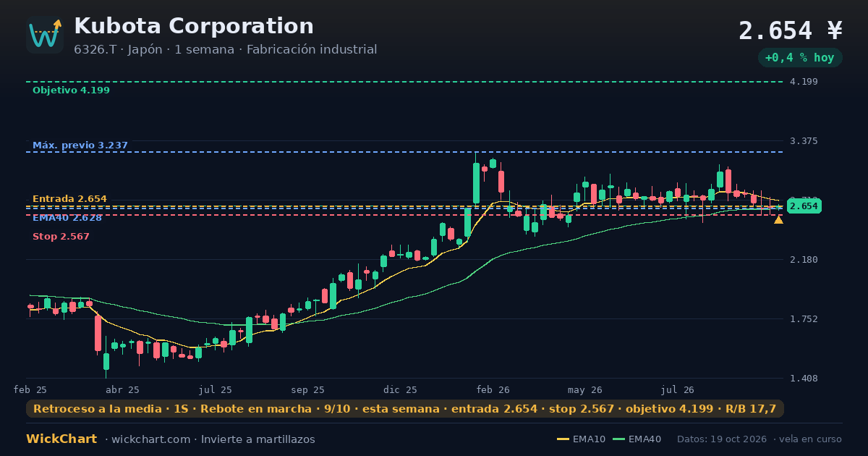
Task: Click the +0,4 % hoy badge
Action: pos(799,58)
